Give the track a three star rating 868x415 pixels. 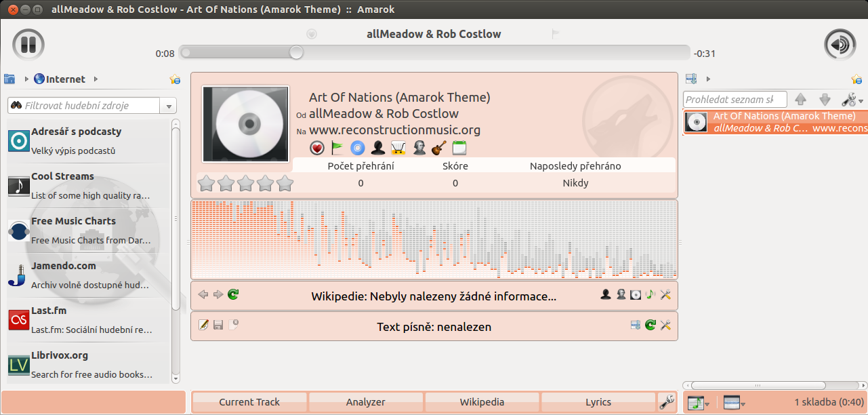tap(245, 183)
